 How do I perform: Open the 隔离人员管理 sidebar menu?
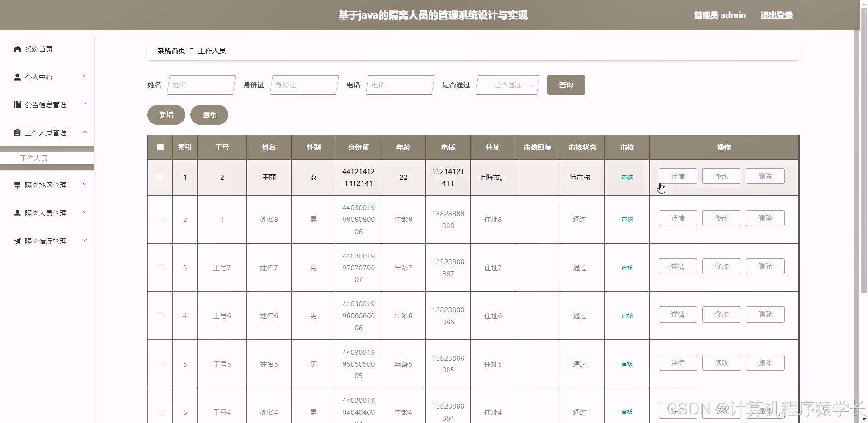(47, 213)
